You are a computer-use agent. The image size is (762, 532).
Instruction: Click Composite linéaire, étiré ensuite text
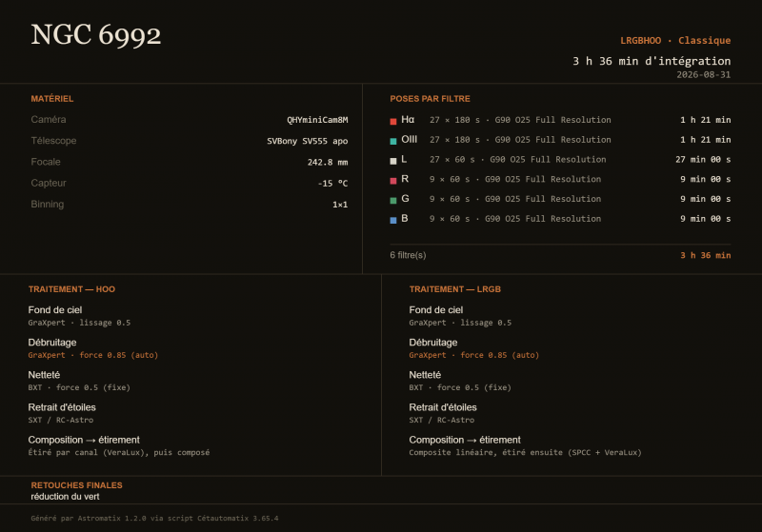(526, 453)
